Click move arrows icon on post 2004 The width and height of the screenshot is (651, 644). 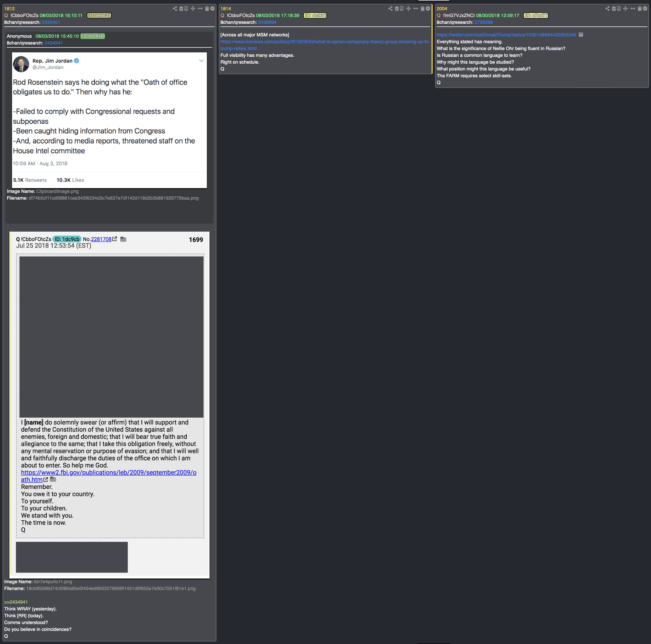point(625,8)
